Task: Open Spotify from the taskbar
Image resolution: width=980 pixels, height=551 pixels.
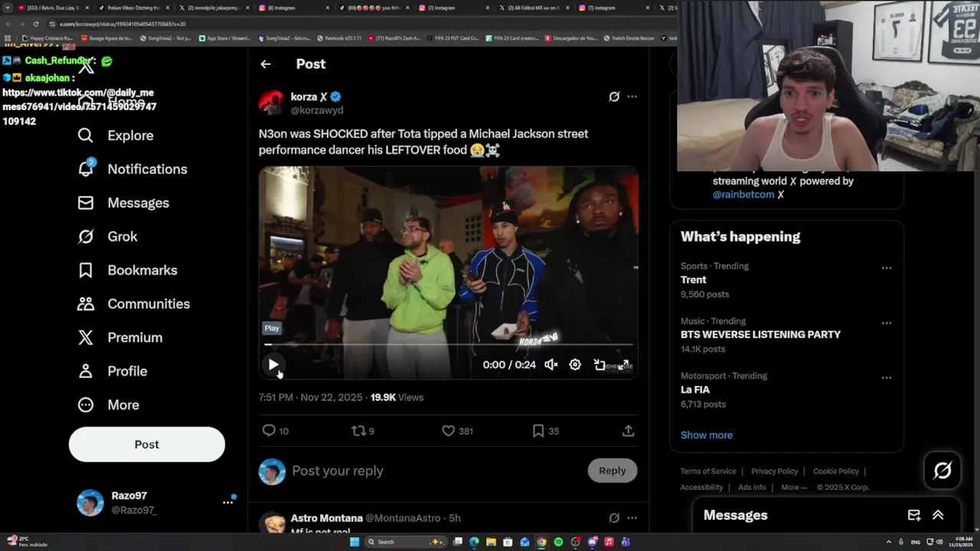Action: coord(558,542)
